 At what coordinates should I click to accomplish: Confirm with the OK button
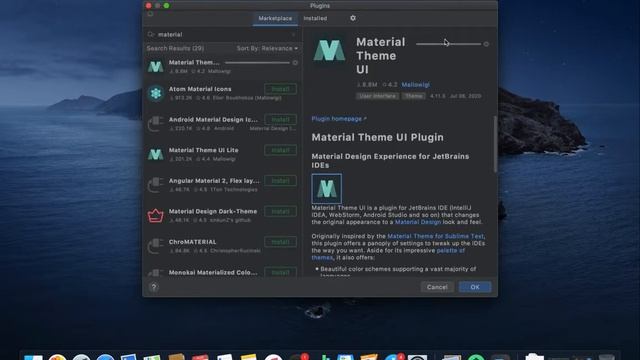(x=475, y=287)
